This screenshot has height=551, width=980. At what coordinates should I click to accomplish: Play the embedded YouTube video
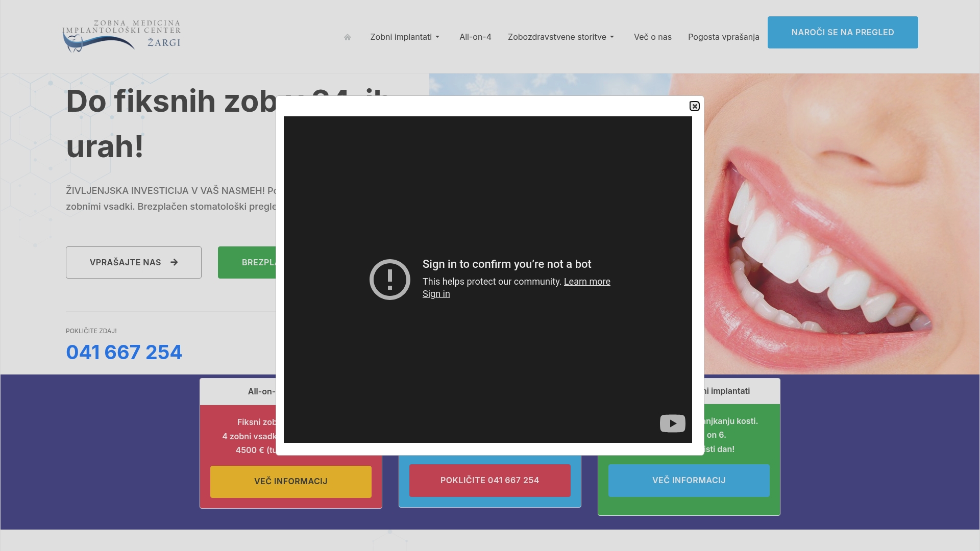click(x=672, y=423)
